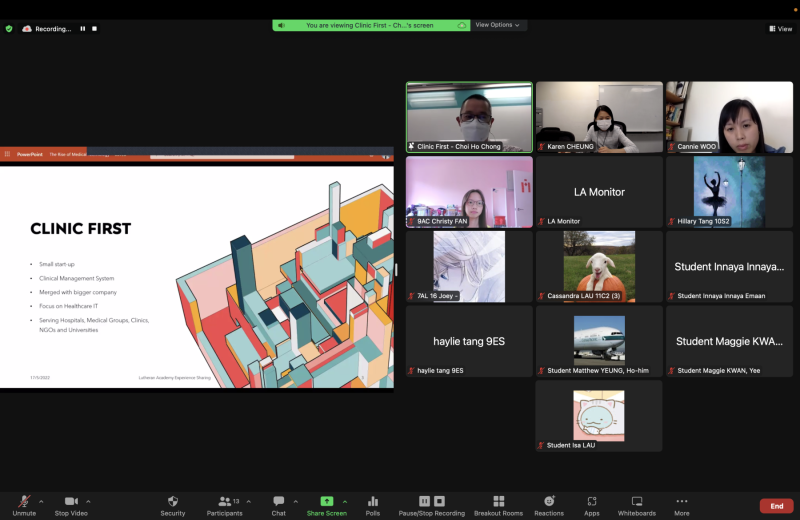Screen dimensions: 800x520
Task: Click the green Share Screen icon
Action: [327, 501]
